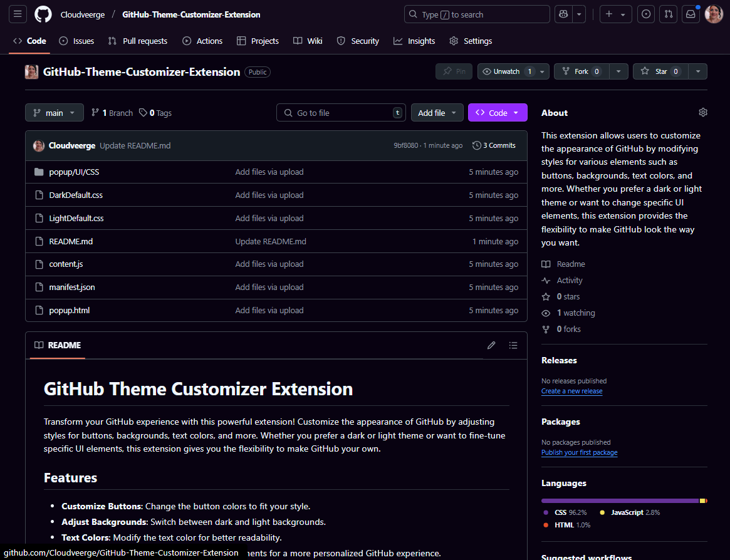Create new item with plus icon

[x=609, y=14]
